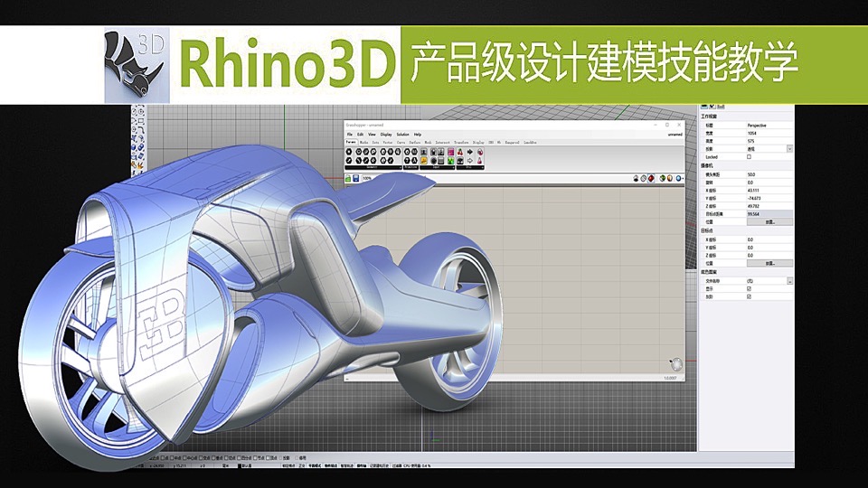The height and width of the screenshot is (488, 868).
Task: Open the Grasshopper Help menu
Action: (x=418, y=135)
